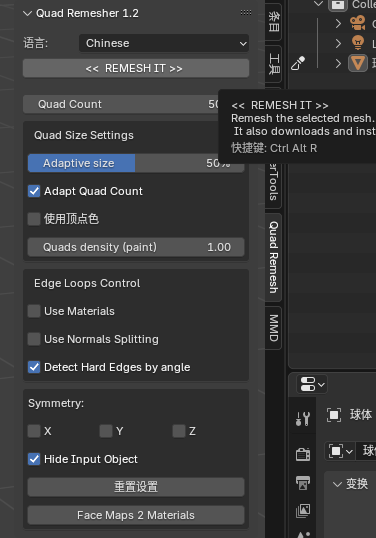This screenshot has width=376, height=538.
Task: Click the 球体 object name in properties
Action: coord(361,415)
